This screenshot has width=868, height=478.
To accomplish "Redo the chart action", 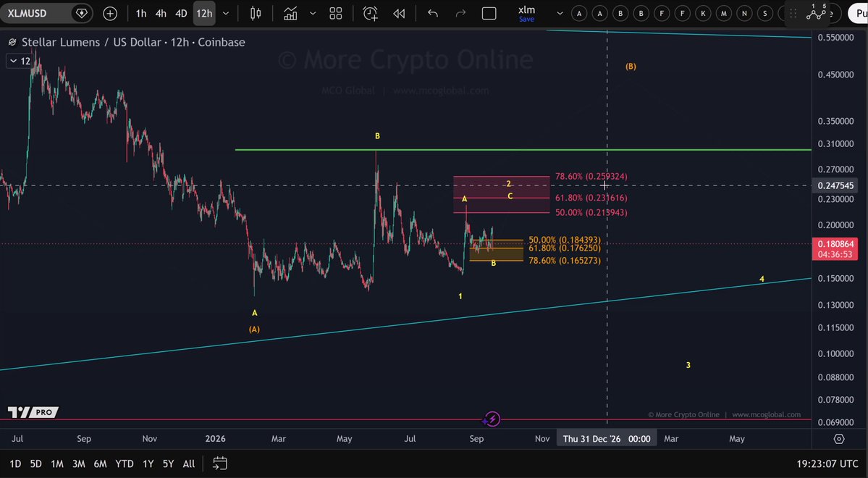I will pos(460,13).
